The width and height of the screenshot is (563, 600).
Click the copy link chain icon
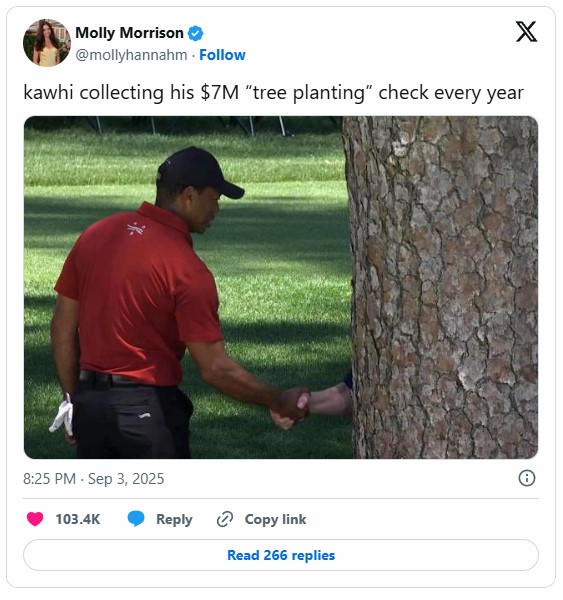225,519
